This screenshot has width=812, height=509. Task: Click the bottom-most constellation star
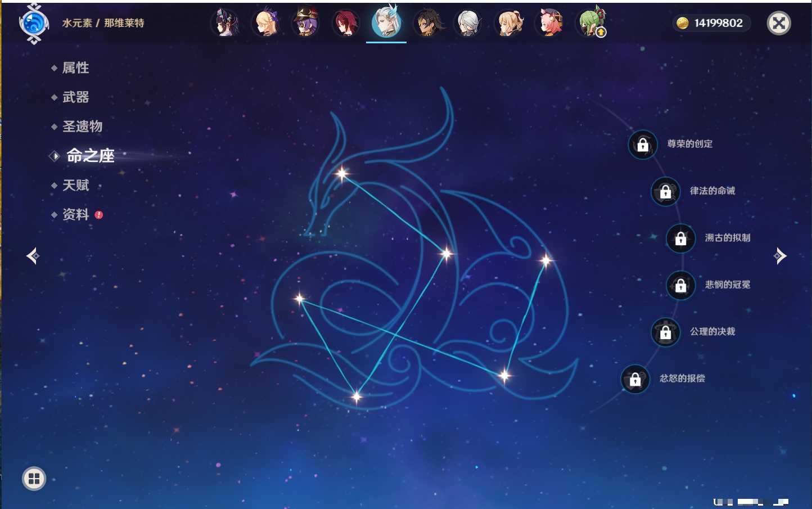[x=356, y=397]
